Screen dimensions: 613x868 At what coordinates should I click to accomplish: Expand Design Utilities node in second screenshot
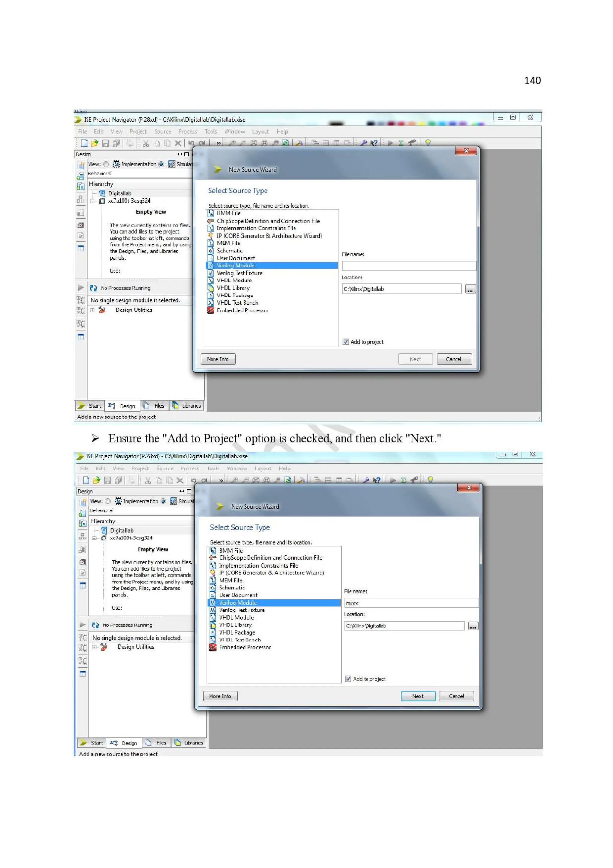94,647
